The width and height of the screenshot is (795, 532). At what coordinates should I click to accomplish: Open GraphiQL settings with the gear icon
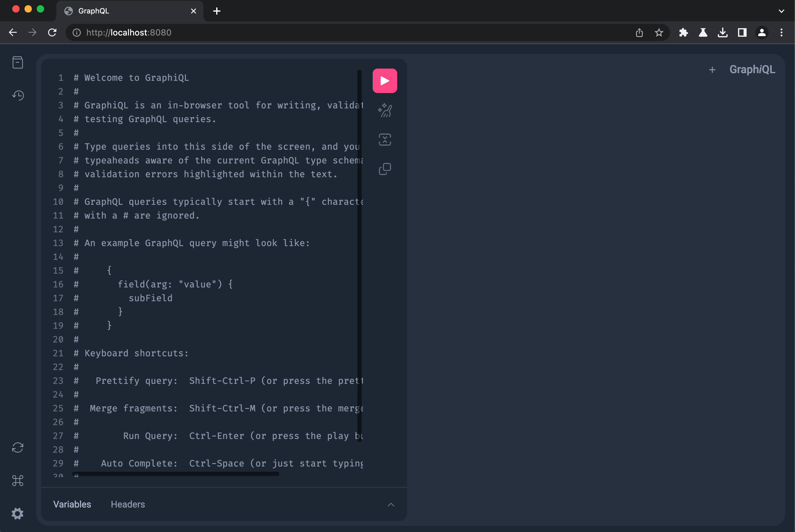pos(18,513)
